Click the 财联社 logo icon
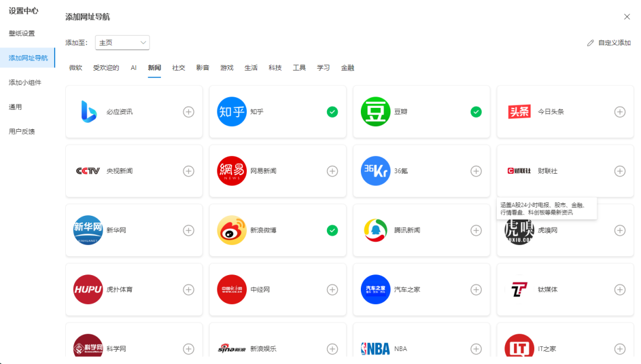Image resolution: width=641 pixels, height=364 pixels. point(519,171)
